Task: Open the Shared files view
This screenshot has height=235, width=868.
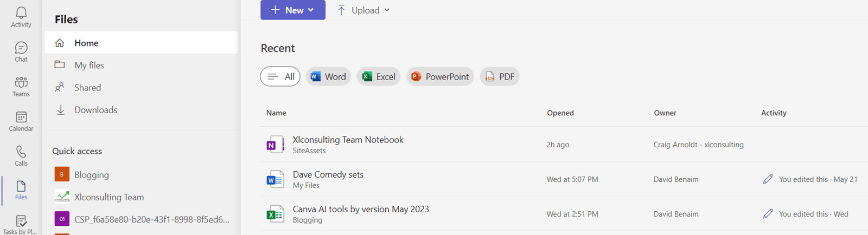Action: click(x=87, y=88)
